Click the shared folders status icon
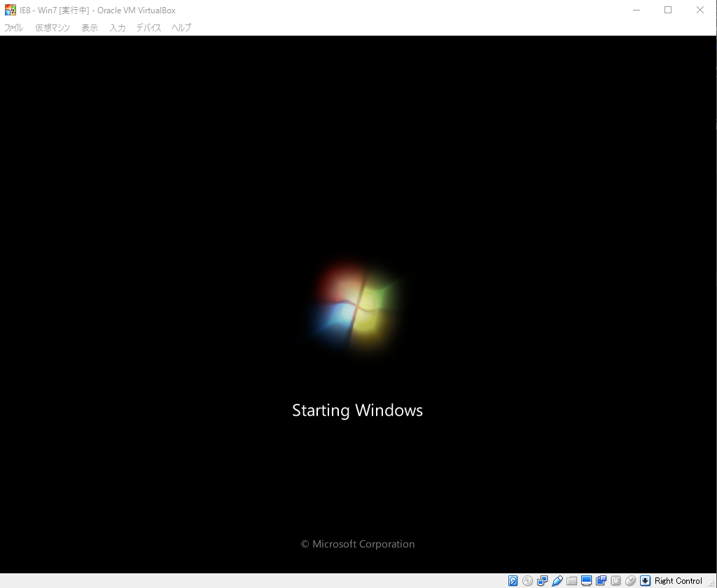This screenshot has width=717, height=588. click(x=571, y=581)
